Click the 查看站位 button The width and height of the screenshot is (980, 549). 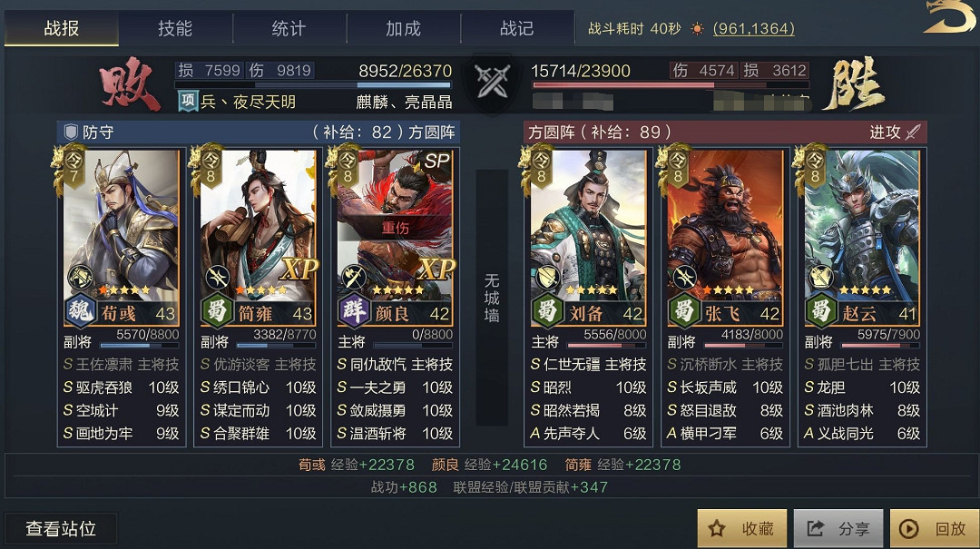(x=61, y=528)
